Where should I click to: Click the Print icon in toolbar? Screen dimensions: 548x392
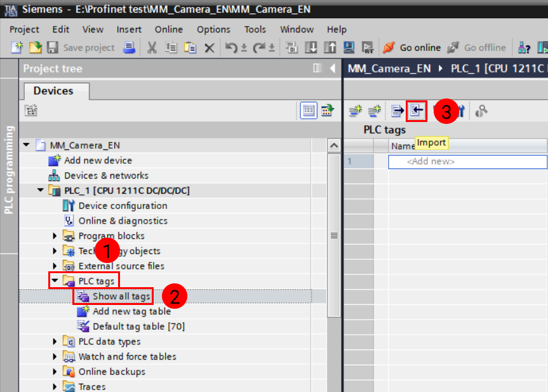[130, 47]
